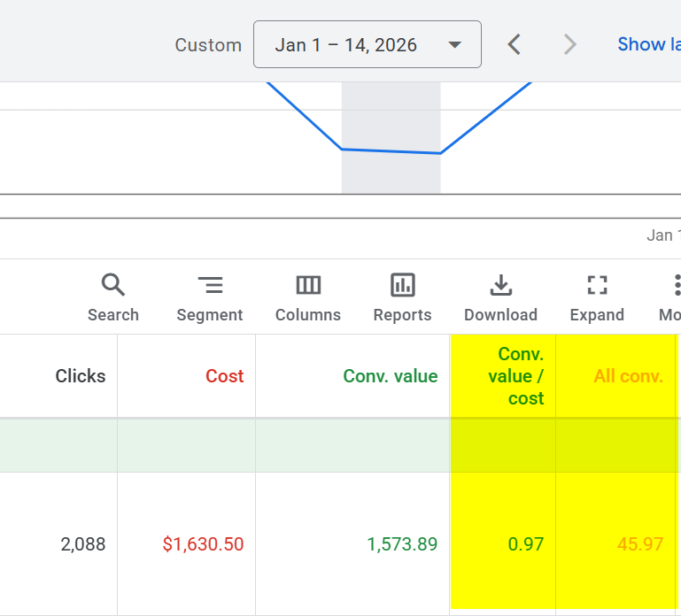This screenshot has height=616, width=681.
Task: Sort by Clicks column header
Action: (x=81, y=376)
